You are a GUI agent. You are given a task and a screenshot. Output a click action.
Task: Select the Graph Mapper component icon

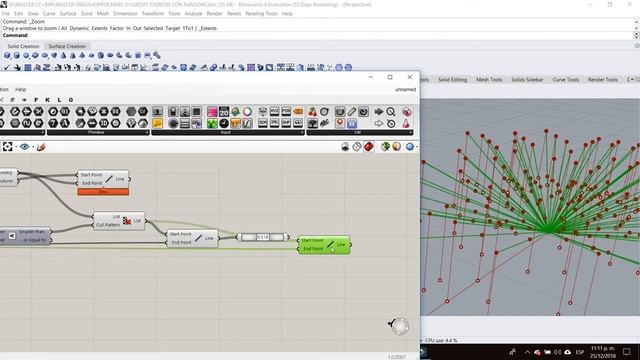coord(247,123)
